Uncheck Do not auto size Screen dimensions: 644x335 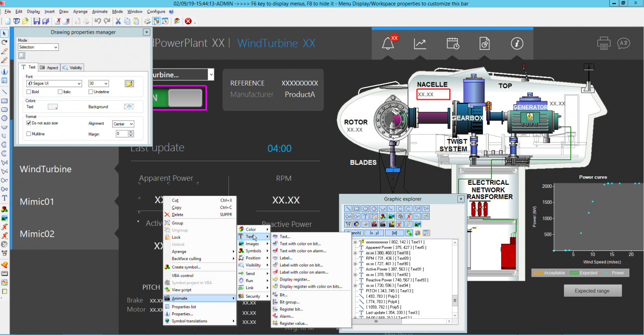pos(29,123)
